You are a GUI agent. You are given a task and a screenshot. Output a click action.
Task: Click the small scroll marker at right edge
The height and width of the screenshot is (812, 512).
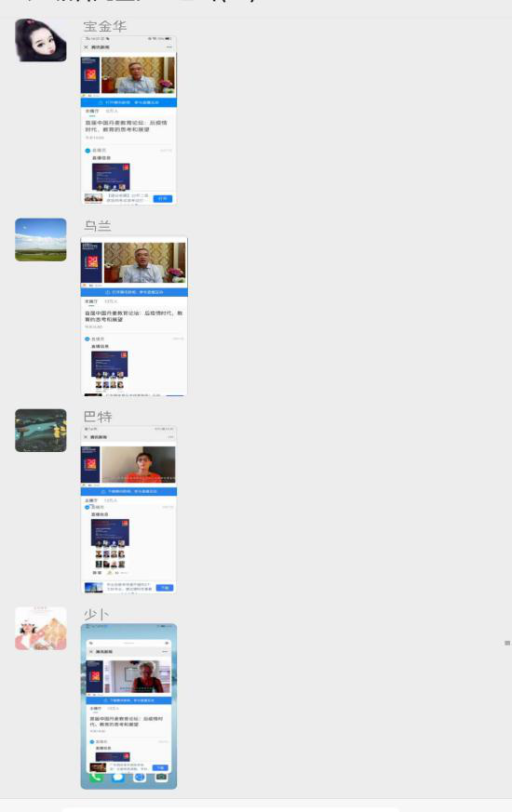(x=507, y=643)
